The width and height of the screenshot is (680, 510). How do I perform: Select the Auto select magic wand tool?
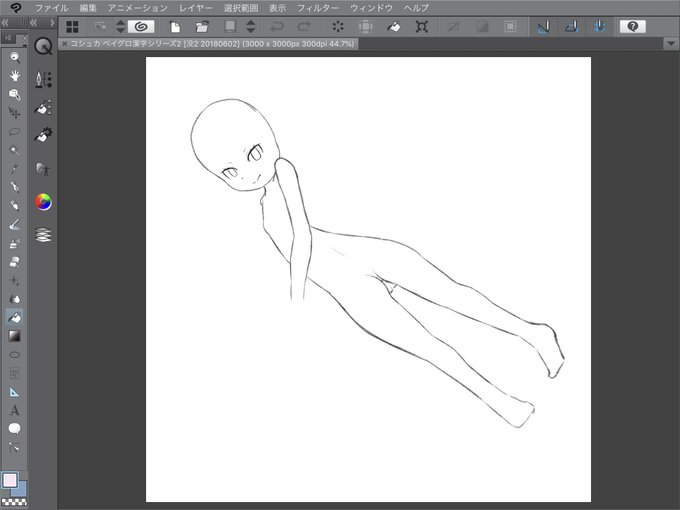coord(14,150)
